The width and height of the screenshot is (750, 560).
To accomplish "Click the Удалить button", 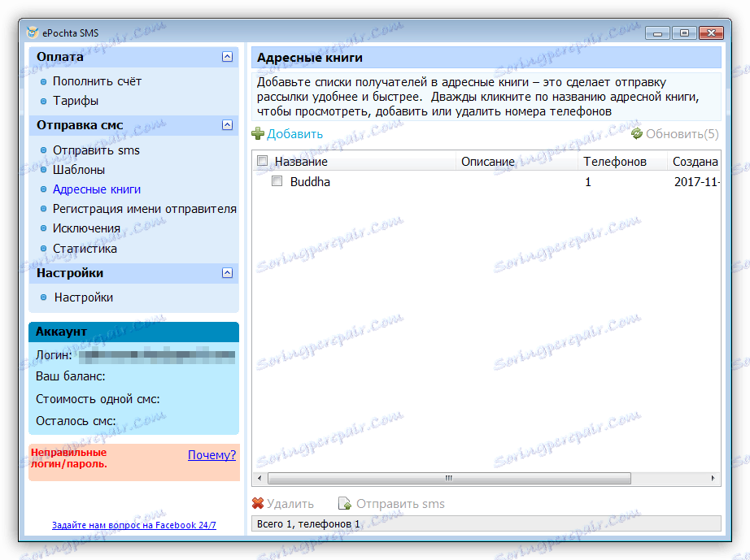I will [x=290, y=504].
